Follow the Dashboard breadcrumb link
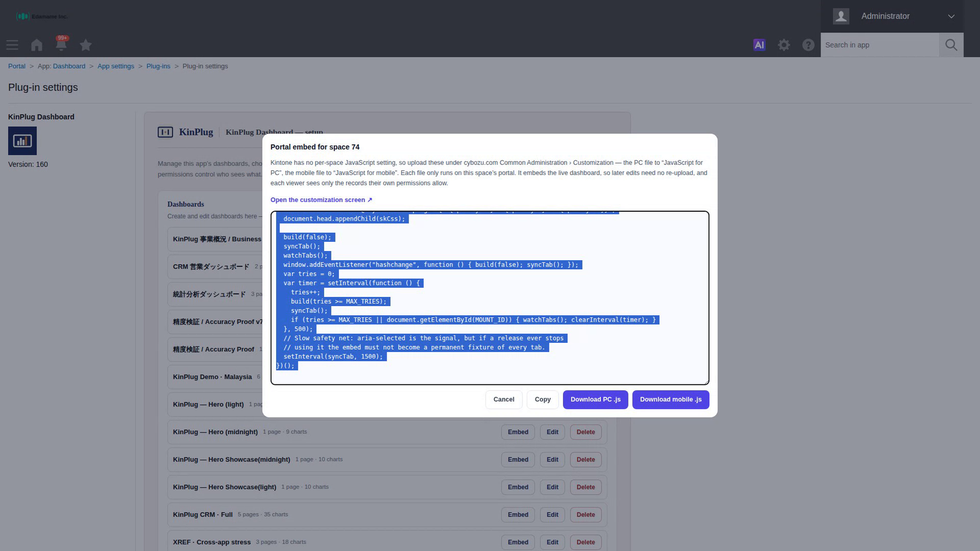 tap(69, 66)
